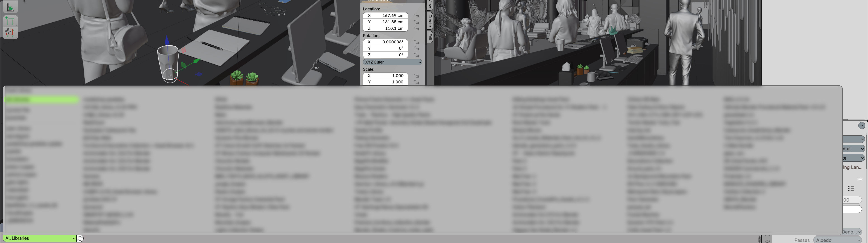868x243 pixels.
Task: Open the dropdown ending in 'te'
Action: (x=854, y=158)
